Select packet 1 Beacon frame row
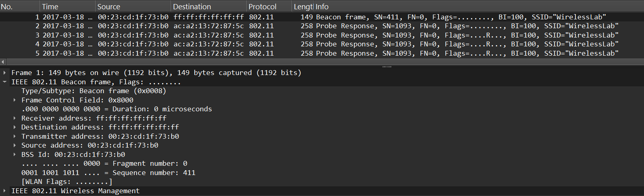The image size is (644, 196). click(x=322, y=17)
